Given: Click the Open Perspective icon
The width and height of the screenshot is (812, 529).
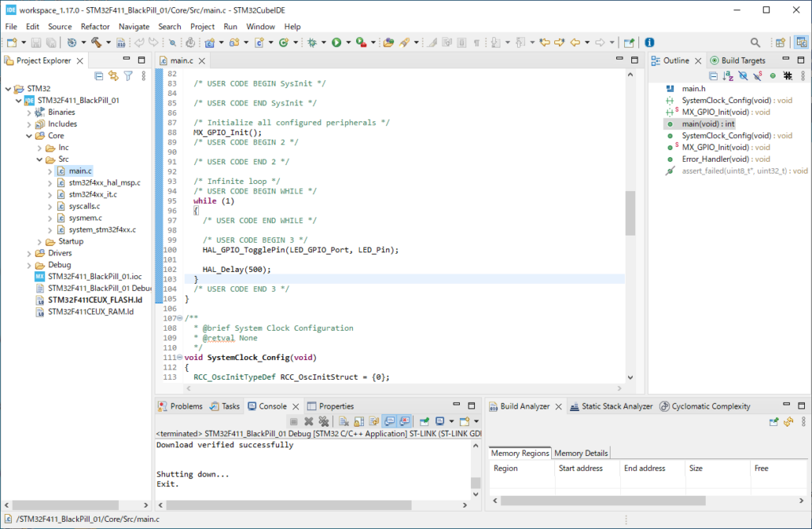Looking at the screenshot, I should 780,43.
